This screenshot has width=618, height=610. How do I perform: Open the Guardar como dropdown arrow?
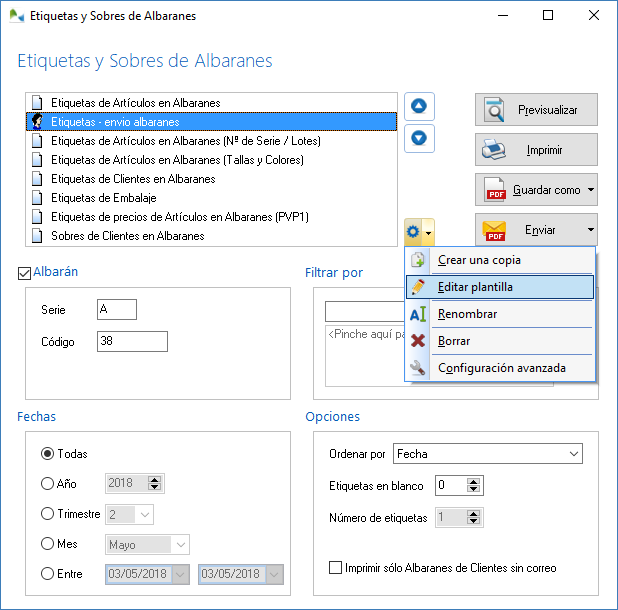(x=591, y=189)
